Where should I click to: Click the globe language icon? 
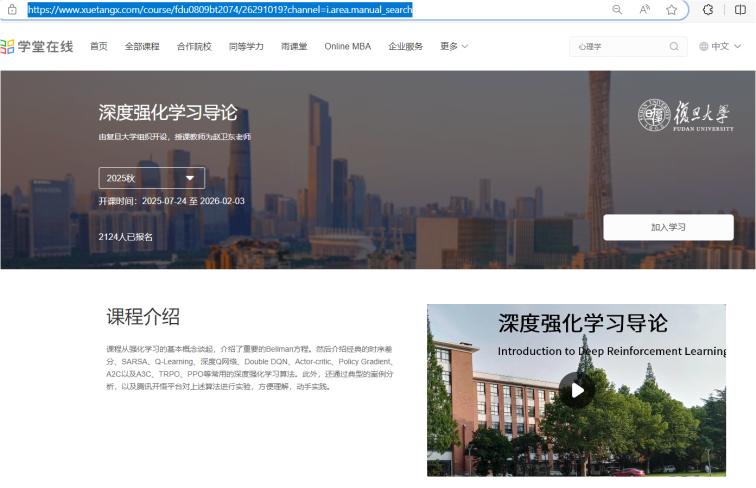[x=703, y=46]
